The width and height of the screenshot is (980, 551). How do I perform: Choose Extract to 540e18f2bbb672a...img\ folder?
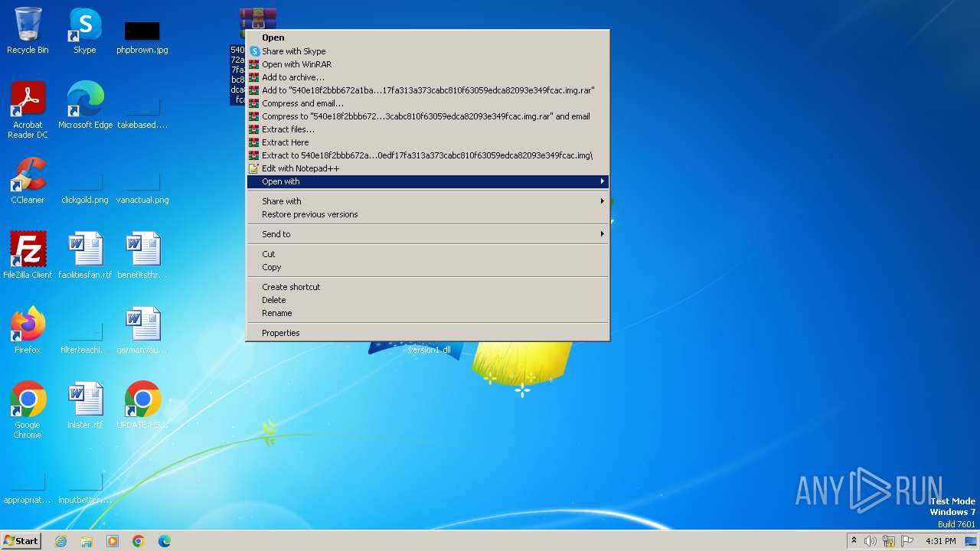pyautogui.click(x=427, y=155)
